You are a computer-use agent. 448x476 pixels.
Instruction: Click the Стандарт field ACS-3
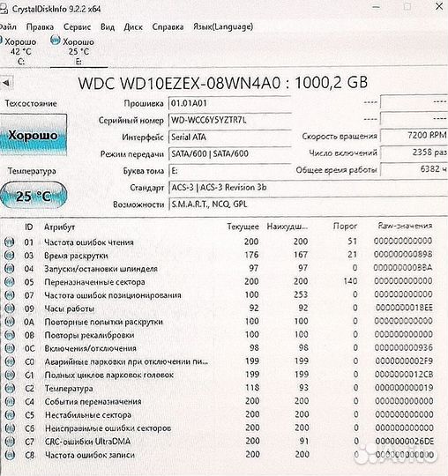[309, 188]
